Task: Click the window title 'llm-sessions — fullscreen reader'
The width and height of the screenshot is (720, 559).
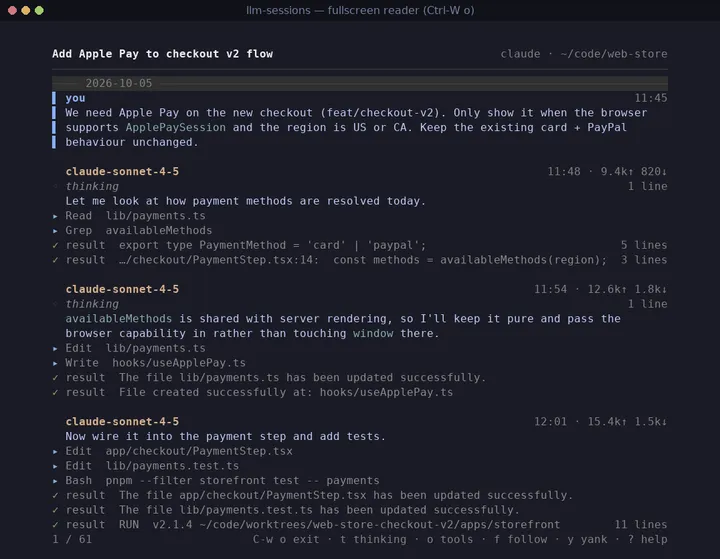Action: point(360,10)
